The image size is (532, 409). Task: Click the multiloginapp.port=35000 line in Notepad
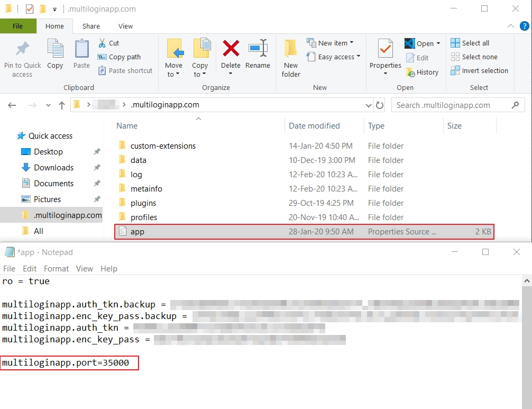(66, 362)
